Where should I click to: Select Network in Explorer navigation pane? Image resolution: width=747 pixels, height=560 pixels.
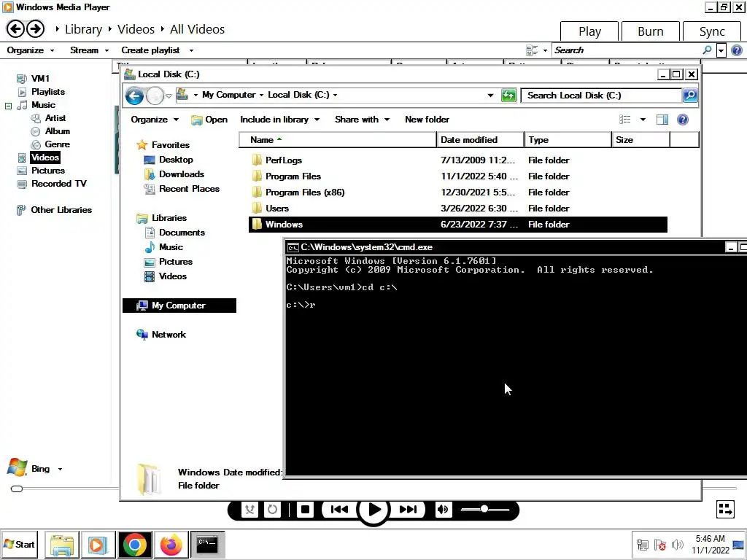[169, 335]
